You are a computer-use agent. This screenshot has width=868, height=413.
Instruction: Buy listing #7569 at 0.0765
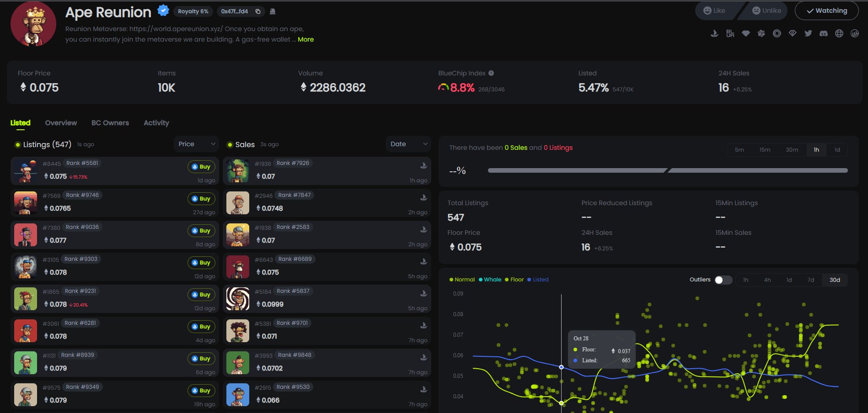[201, 199]
